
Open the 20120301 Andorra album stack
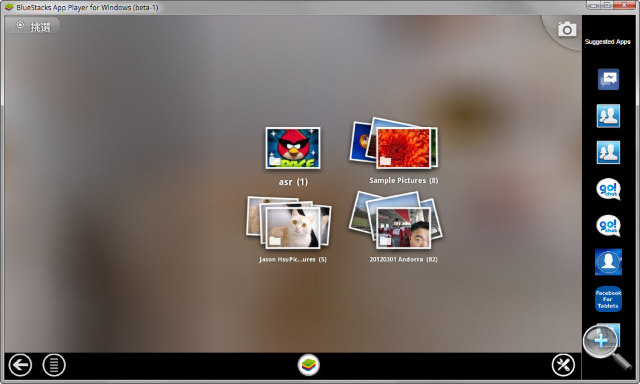click(x=396, y=220)
